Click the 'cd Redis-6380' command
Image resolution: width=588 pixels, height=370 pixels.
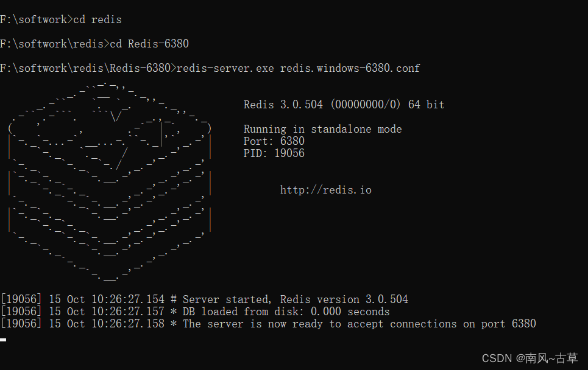point(149,44)
